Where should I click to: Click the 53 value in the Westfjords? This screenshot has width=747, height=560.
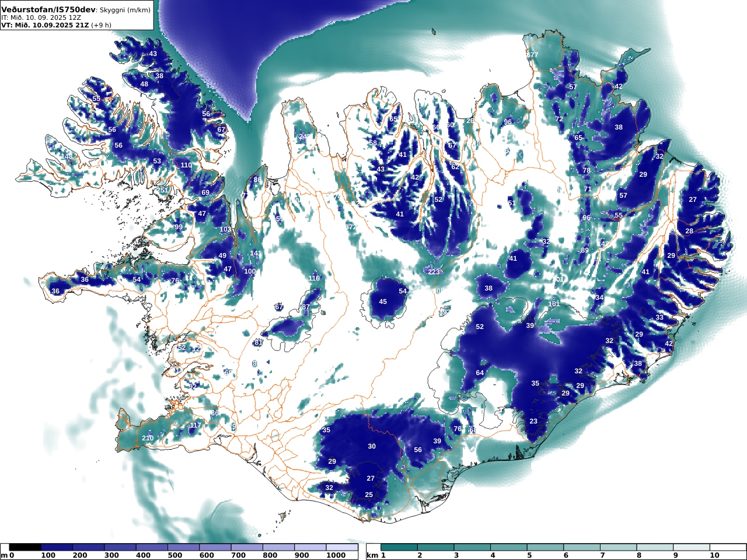pos(157,161)
